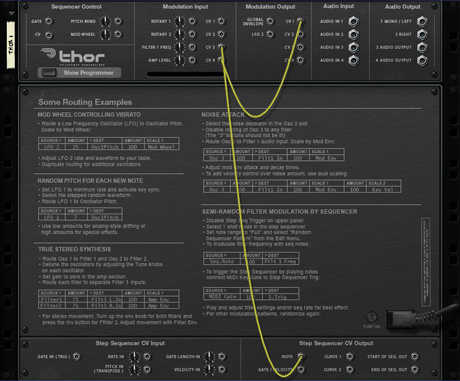
Task: Toggle the Show Programmer button
Action: pos(79,73)
